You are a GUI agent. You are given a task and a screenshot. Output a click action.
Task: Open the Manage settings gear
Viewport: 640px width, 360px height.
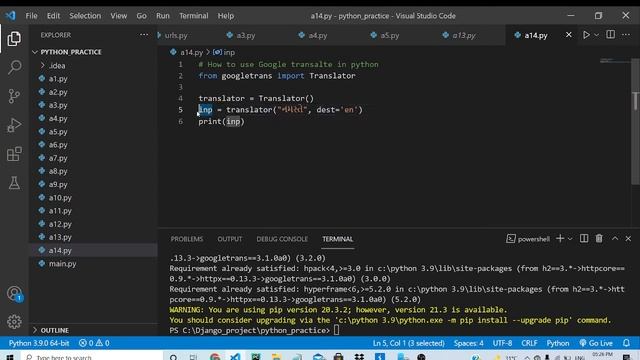pos(14,322)
